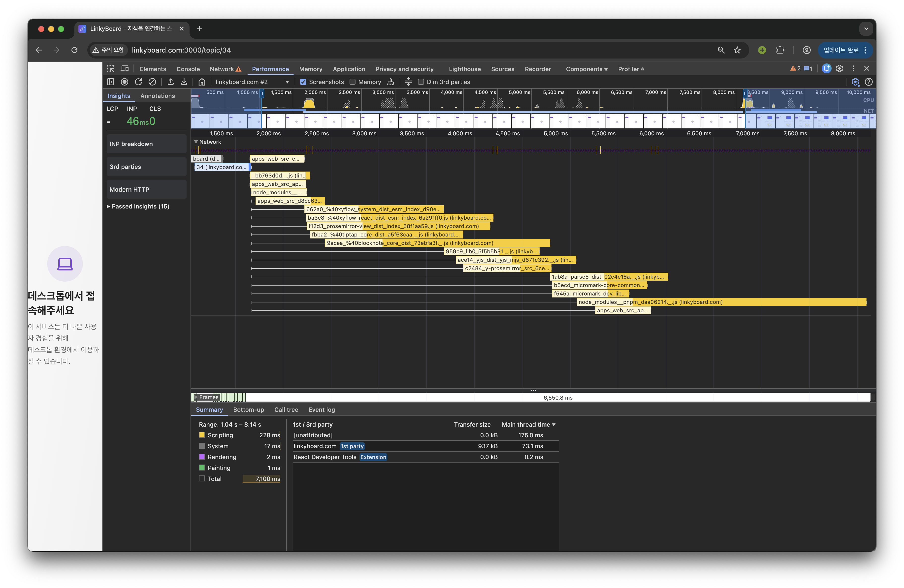
Task: Enable the Memory checkbox
Action: (353, 82)
